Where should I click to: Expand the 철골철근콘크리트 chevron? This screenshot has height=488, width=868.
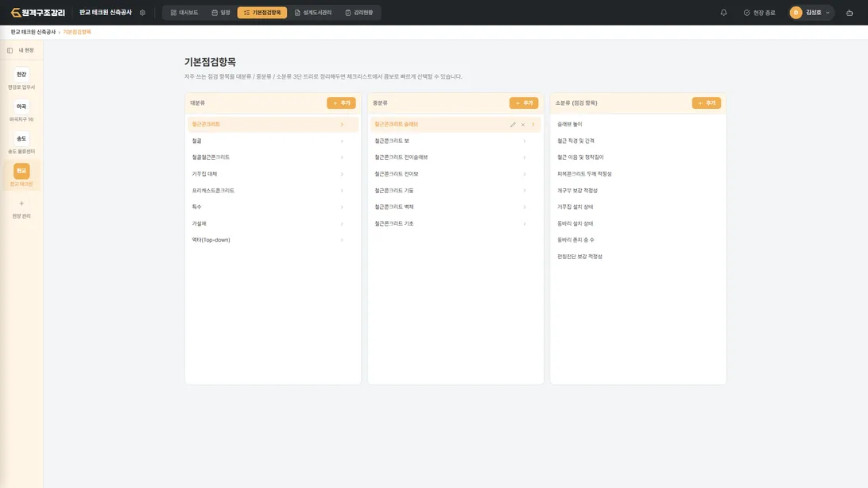[x=342, y=157]
